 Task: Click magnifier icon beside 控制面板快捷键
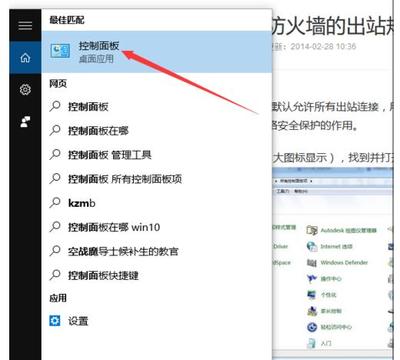pyautogui.click(x=55, y=275)
